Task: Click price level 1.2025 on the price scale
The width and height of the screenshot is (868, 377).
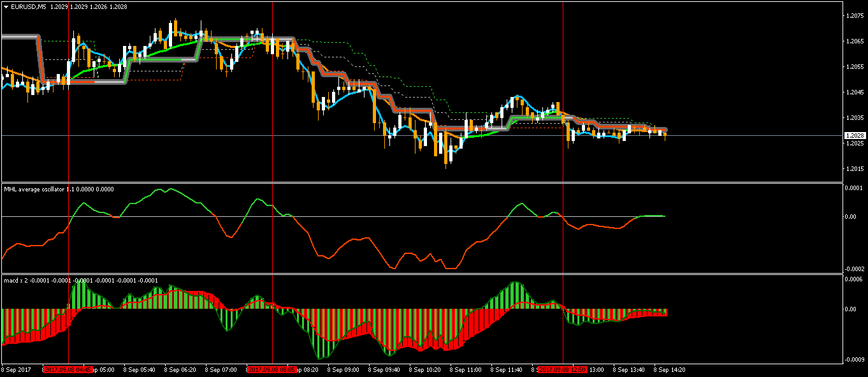Action: [854, 143]
